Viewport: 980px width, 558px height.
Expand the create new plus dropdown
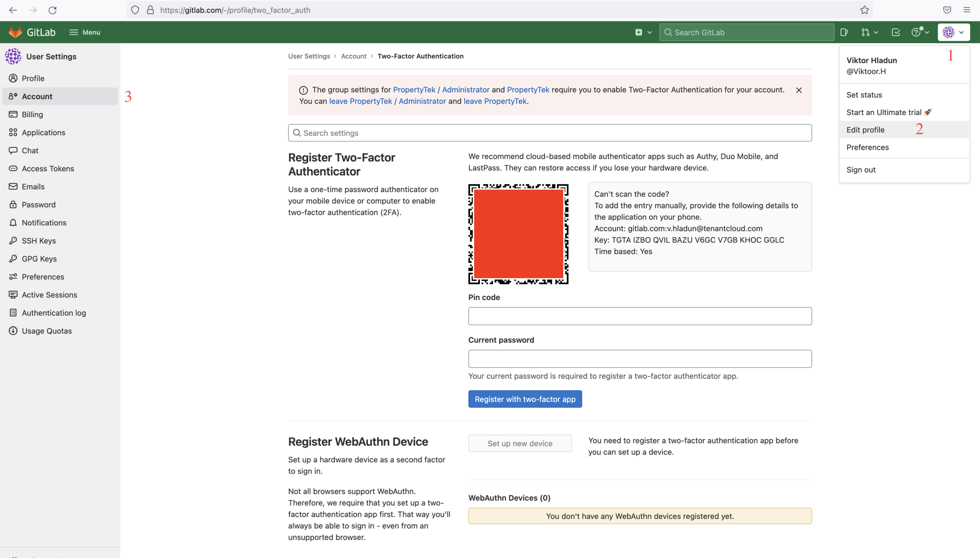[x=643, y=32]
